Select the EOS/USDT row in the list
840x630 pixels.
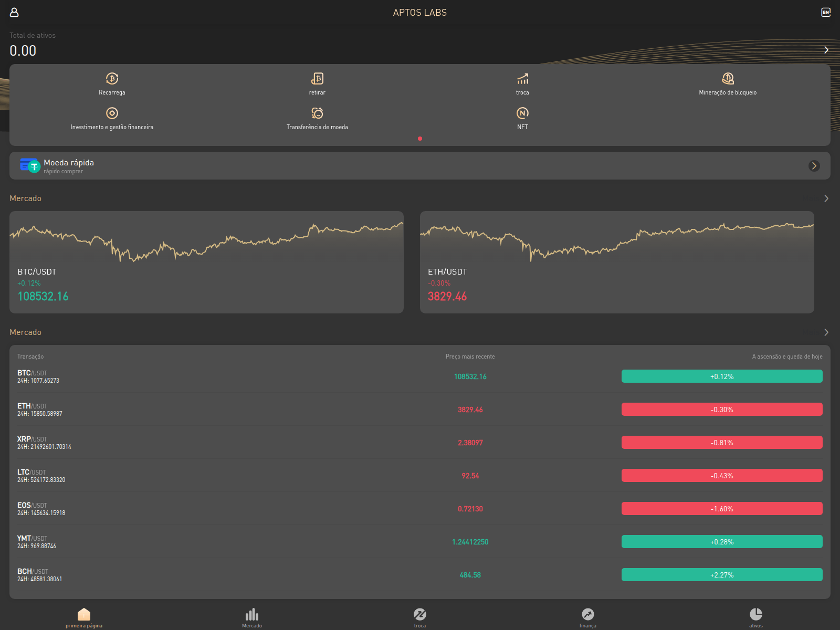click(x=420, y=509)
